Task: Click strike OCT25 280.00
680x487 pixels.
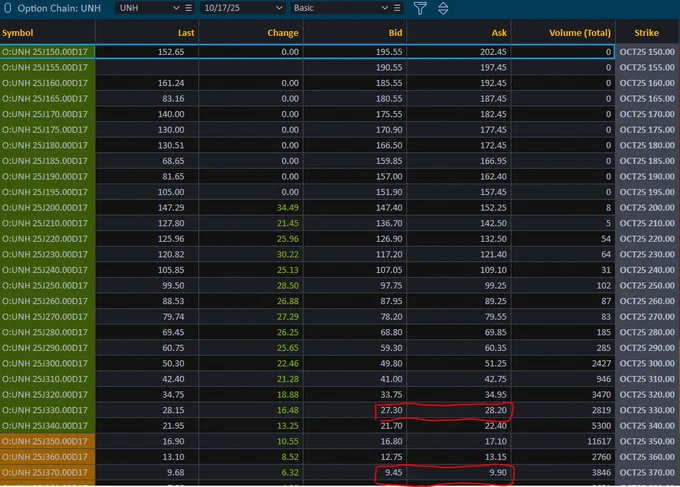Action: 647,333
